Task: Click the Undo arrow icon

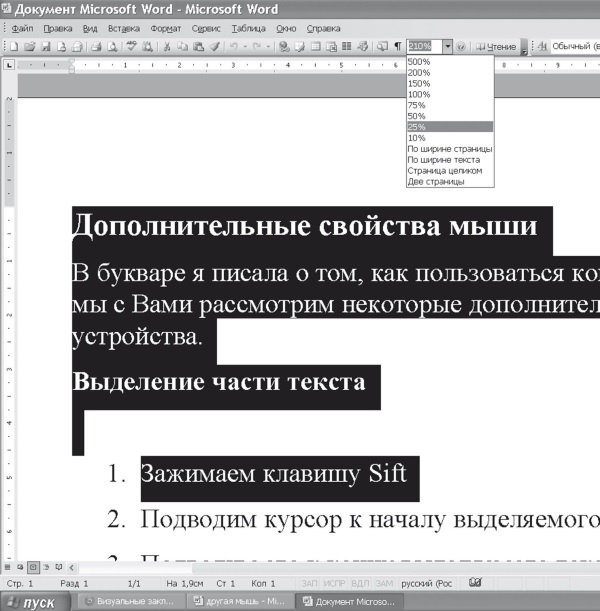Action: coord(233,47)
